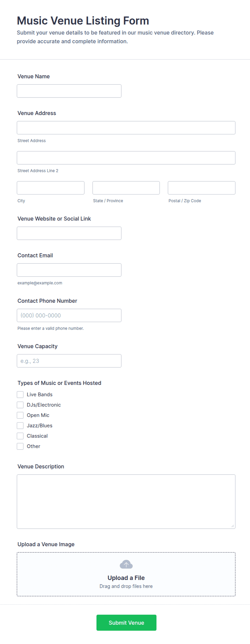Select the Venue Website or Social Link field

(69, 233)
